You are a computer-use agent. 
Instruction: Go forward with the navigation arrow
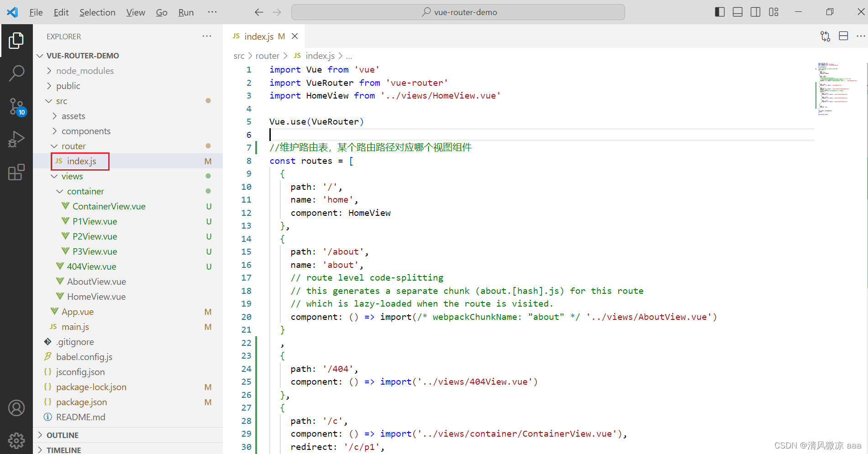pos(277,12)
